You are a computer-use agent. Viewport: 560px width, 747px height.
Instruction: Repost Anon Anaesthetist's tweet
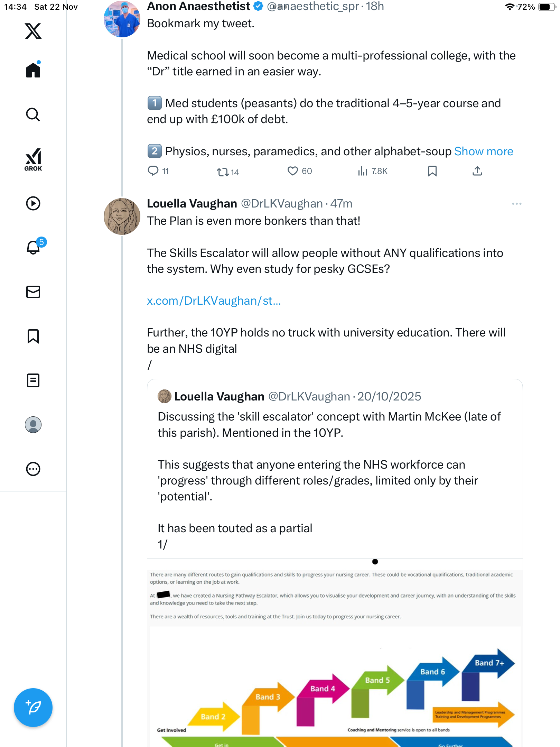(x=223, y=172)
